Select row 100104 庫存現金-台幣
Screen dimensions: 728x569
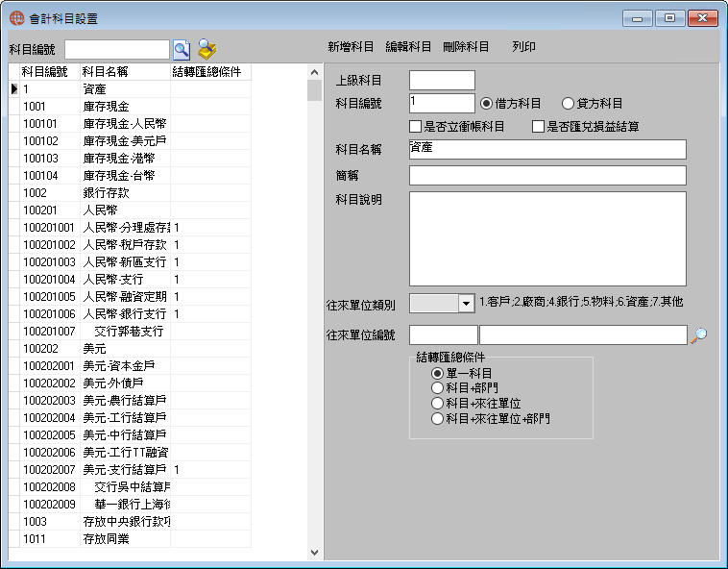[x=130, y=176]
